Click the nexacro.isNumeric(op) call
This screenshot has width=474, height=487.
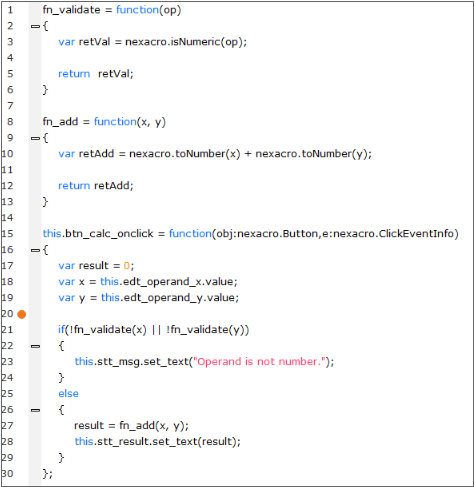[186, 42]
